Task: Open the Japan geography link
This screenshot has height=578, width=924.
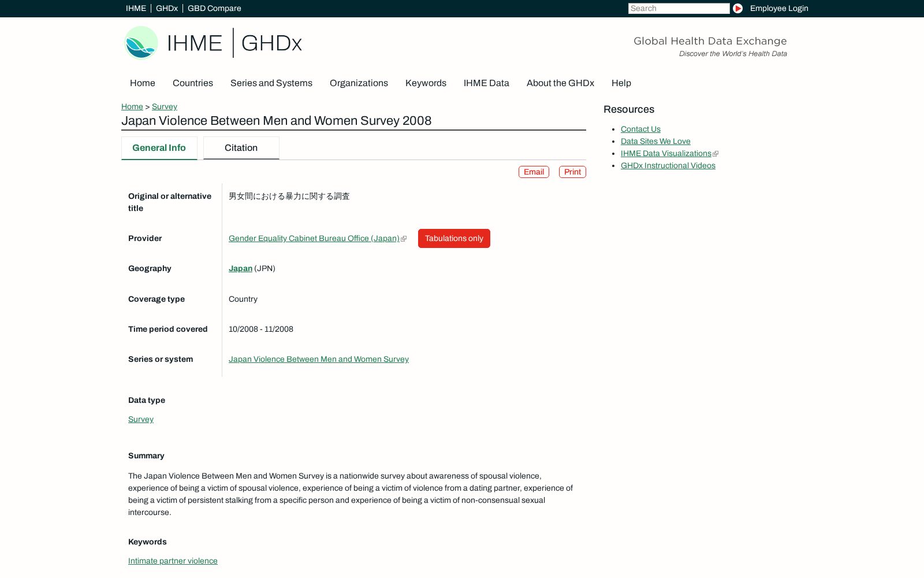Action: [x=240, y=268]
